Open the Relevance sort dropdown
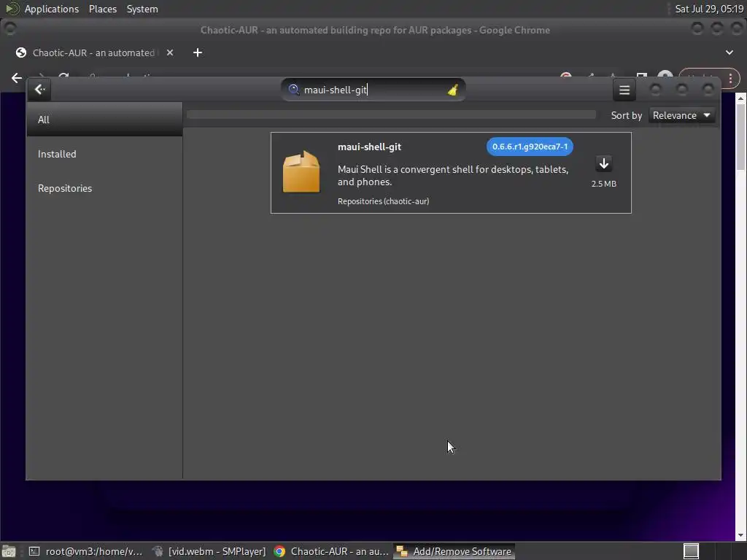The height and width of the screenshot is (560, 747). point(682,115)
